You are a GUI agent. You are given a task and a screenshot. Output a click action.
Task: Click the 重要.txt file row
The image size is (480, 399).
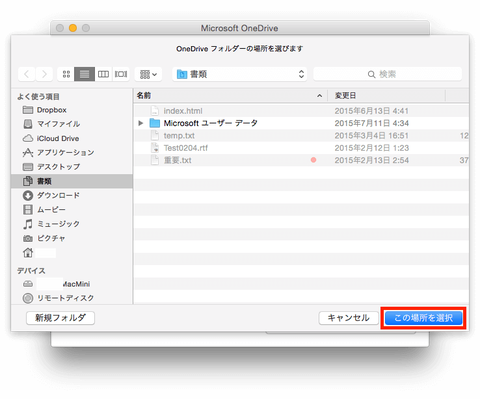301,160
